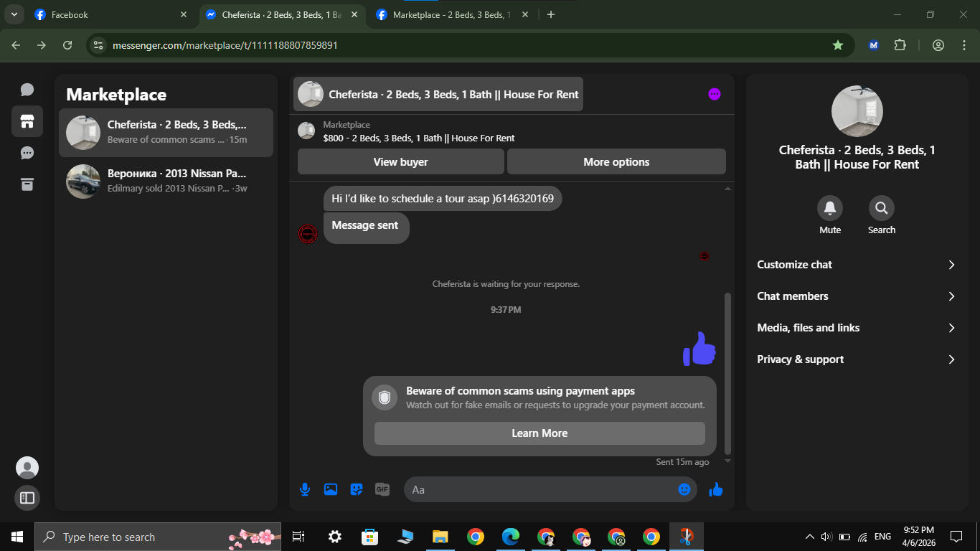Open the purple conversation info menu

(x=715, y=94)
